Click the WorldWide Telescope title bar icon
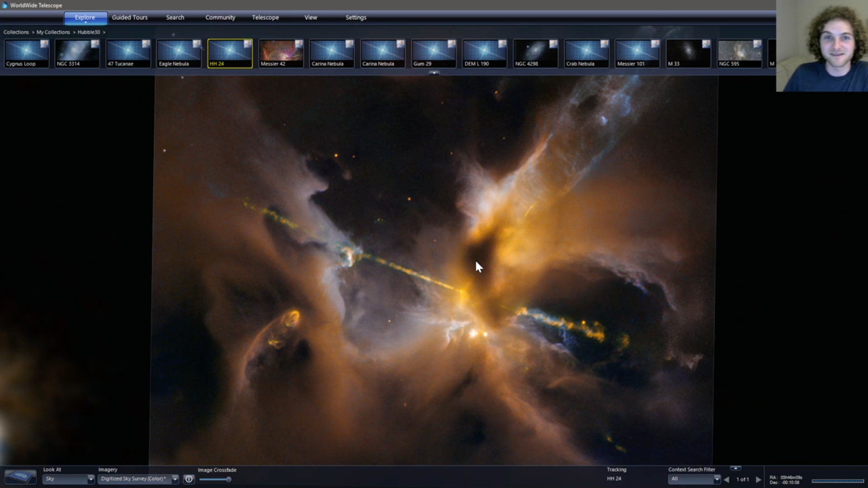This screenshot has width=868, height=488. 5,5
